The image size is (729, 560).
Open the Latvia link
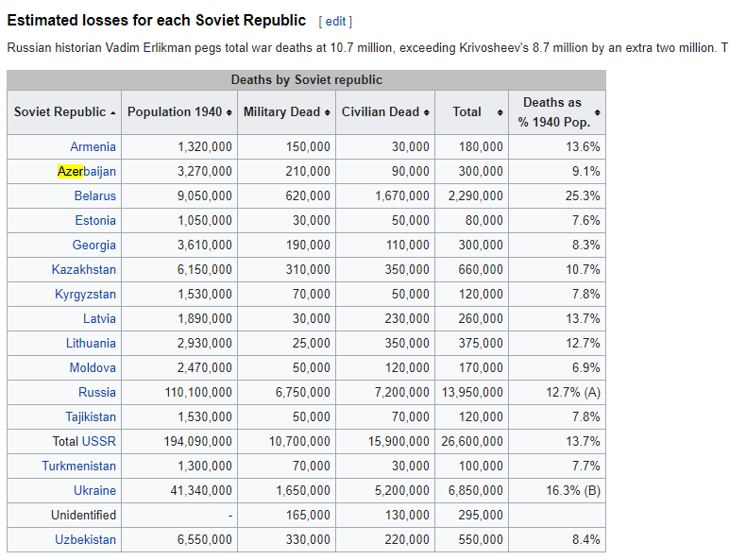(99, 318)
